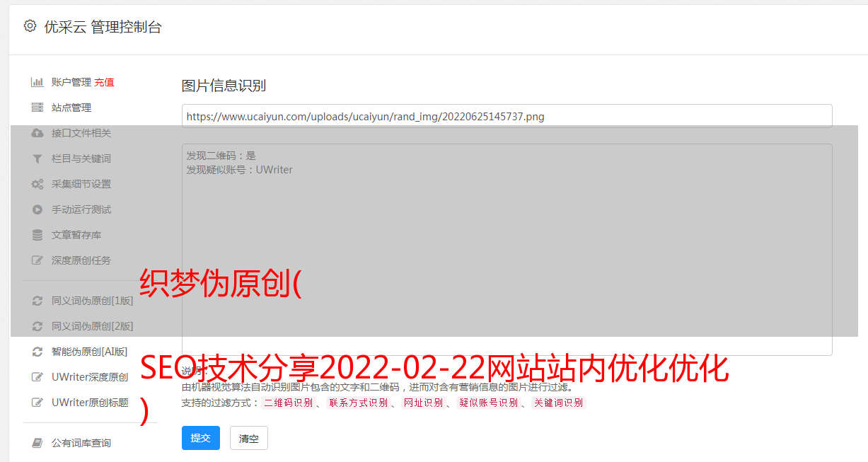Click the refresh icon next to 同义词伪原创[1版]

click(x=37, y=301)
